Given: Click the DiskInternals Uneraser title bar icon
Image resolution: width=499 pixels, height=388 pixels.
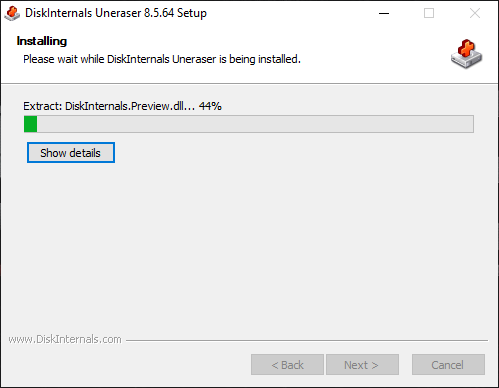Looking at the screenshot, I should pyautogui.click(x=12, y=13).
